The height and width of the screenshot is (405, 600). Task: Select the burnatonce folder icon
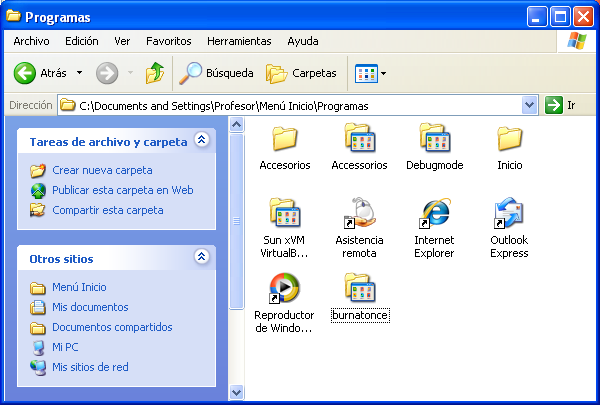click(x=360, y=288)
